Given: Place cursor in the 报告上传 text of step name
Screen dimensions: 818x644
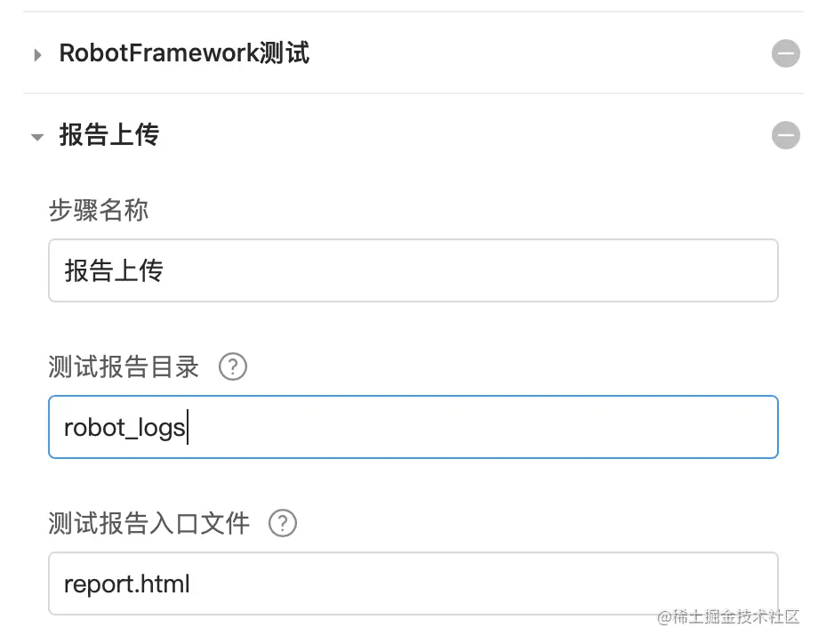Looking at the screenshot, I should pyautogui.click(x=114, y=270).
